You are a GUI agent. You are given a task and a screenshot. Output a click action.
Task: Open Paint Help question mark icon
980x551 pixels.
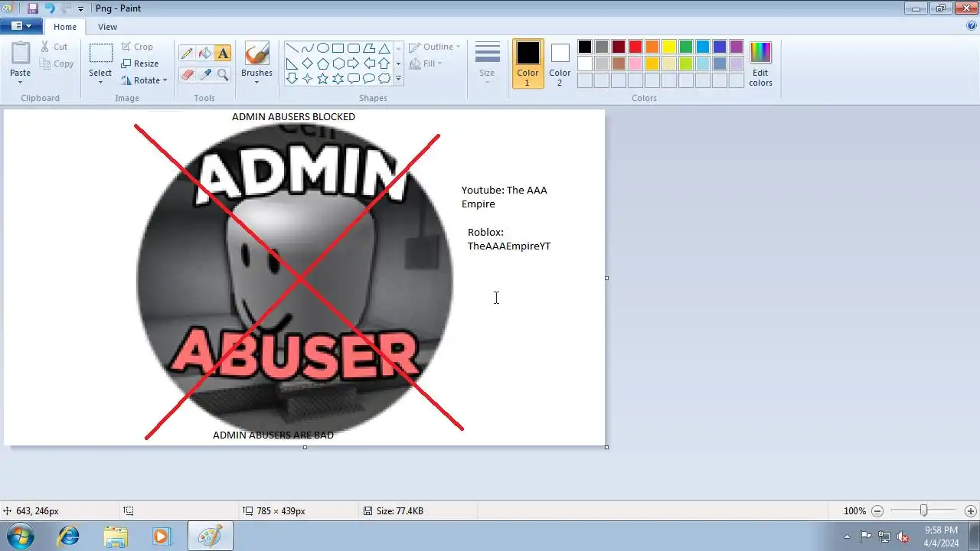(x=972, y=26)
